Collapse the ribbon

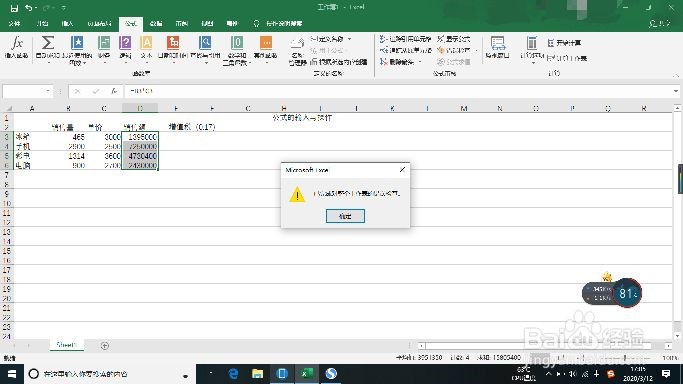[676, 75]
